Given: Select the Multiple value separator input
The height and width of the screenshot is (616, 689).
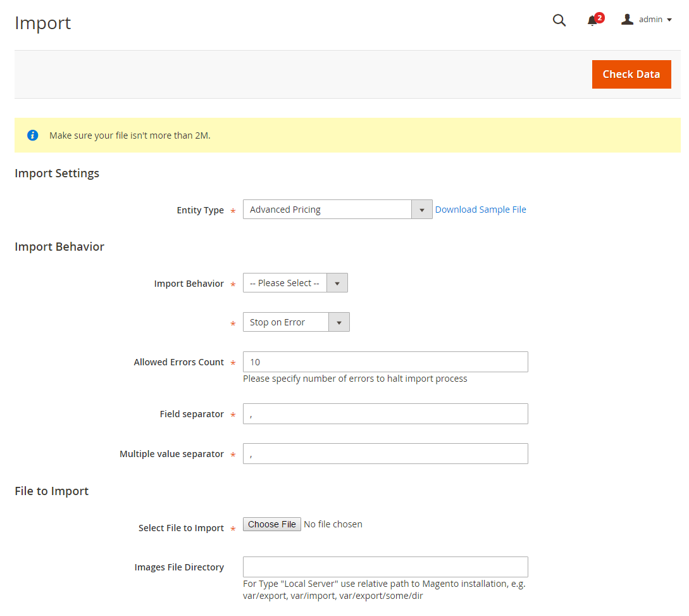Looking at the screenshot, I should [x=385, y=454].
